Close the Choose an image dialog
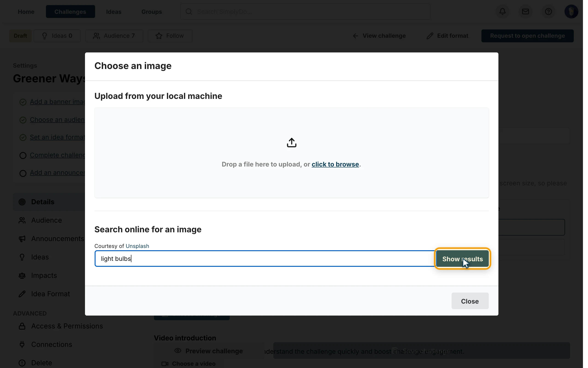This screenshot has height=368, width=588. click(470, 301)
